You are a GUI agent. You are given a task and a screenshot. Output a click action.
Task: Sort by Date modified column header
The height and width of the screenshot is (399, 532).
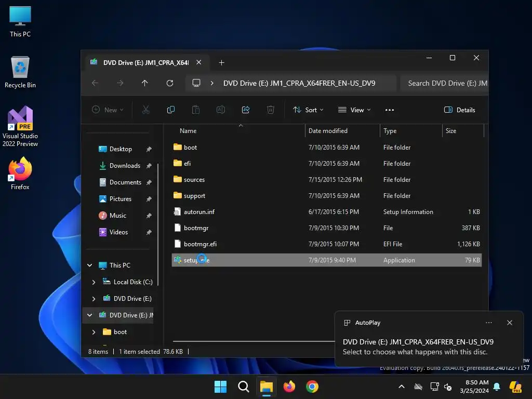(x=328, y=130)
